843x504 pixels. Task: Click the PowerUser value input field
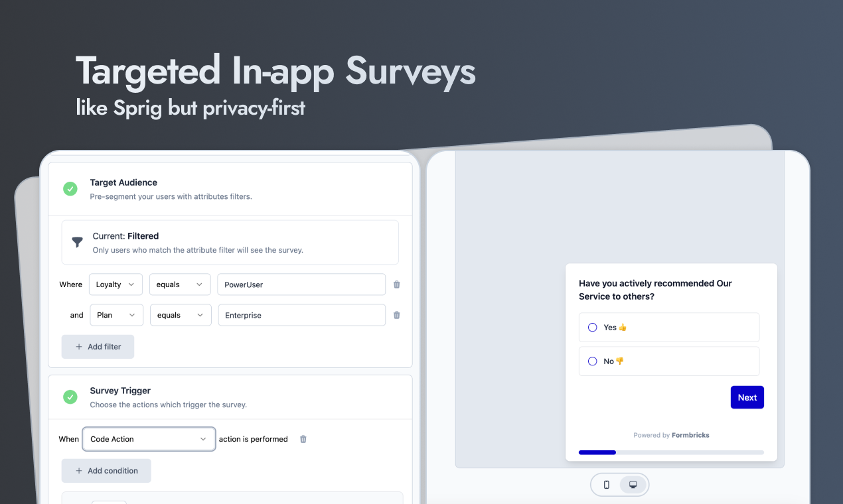[301, 284]
